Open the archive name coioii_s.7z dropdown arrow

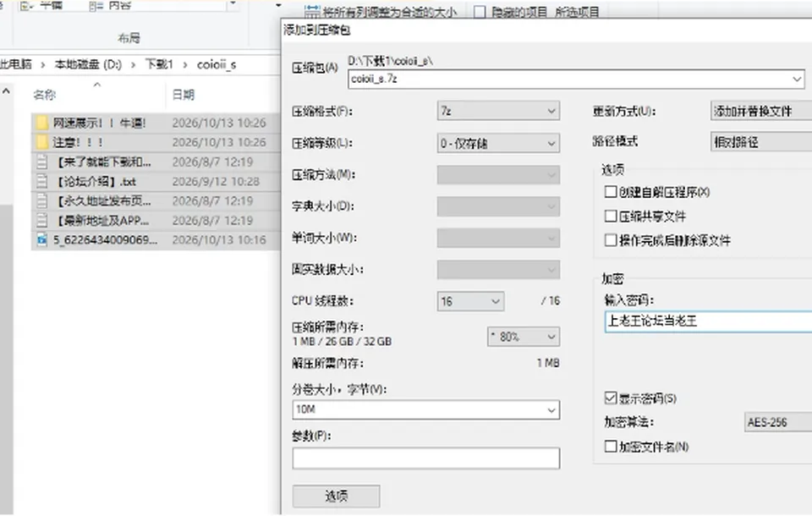click(x=797, y=80)
